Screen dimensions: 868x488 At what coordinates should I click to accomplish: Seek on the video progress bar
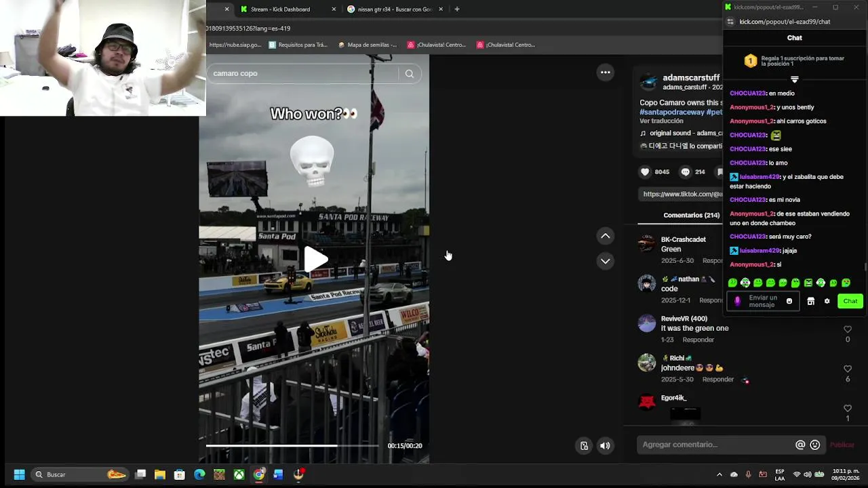click(x=292, y=445)
